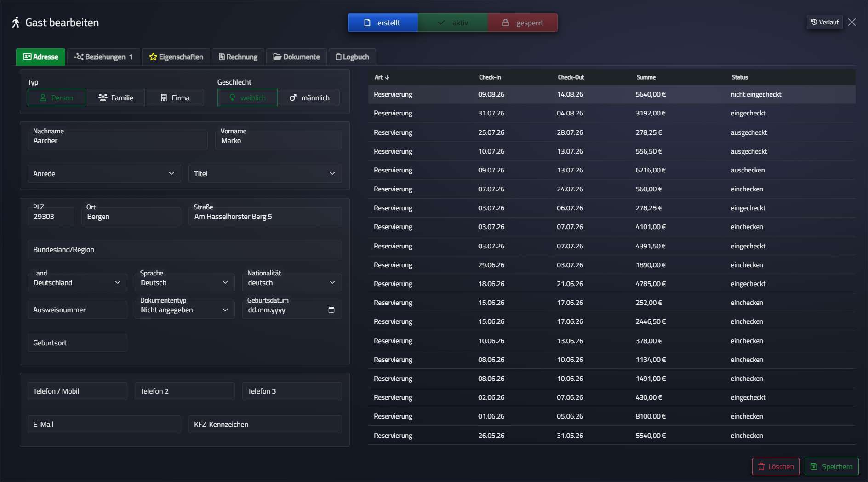Sort the table by Summe column
Screen dimensions: 868x482
pyautogui.click(x=646, y=77)
